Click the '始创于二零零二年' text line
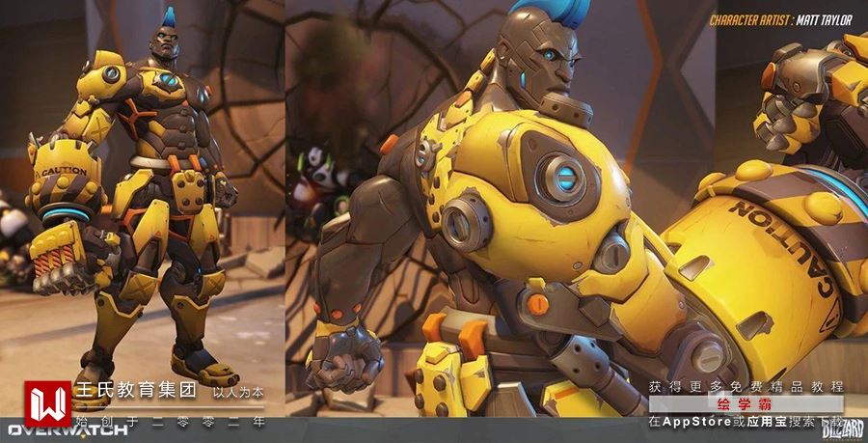Image resolution: width=868 pixels, height=443 pixels. 170,423
